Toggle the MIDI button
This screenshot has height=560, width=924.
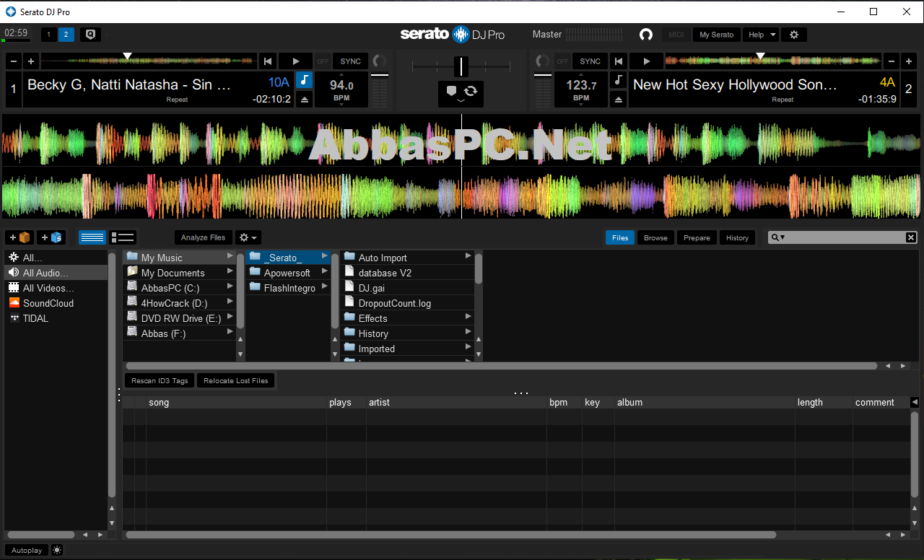pyautogui.click(x=676, y=35)
